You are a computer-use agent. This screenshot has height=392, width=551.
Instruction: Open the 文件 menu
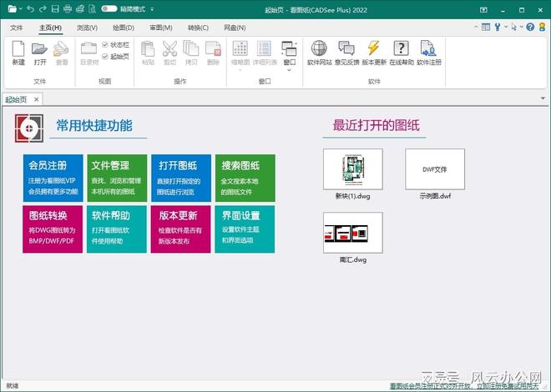click(16, 27)
